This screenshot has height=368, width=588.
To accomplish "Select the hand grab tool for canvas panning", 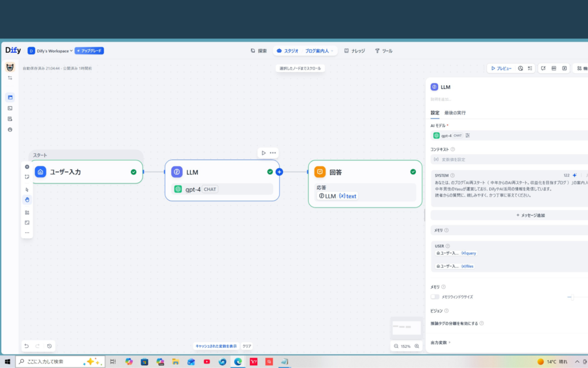I will [26, 200].
